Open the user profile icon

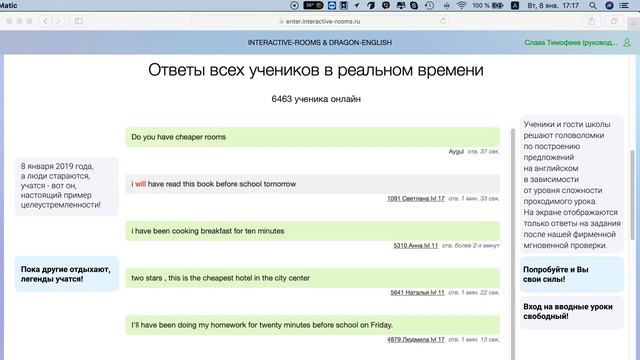(627, 42)
